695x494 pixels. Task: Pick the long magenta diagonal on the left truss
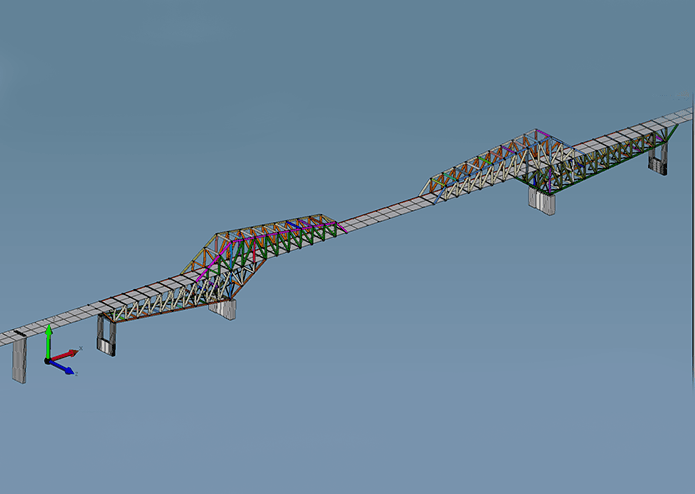click(215, 261)
